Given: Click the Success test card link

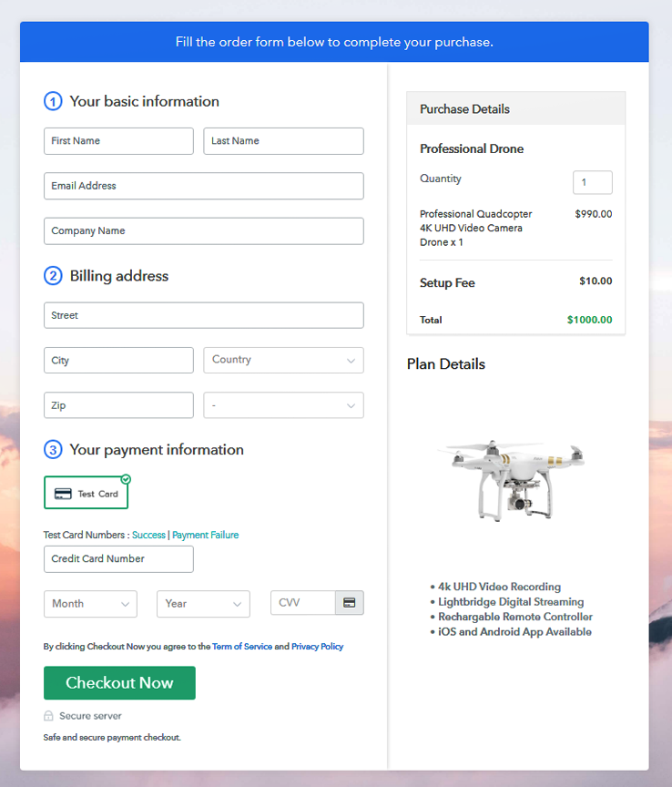Looking at the screenshot, I should [148, 535].
